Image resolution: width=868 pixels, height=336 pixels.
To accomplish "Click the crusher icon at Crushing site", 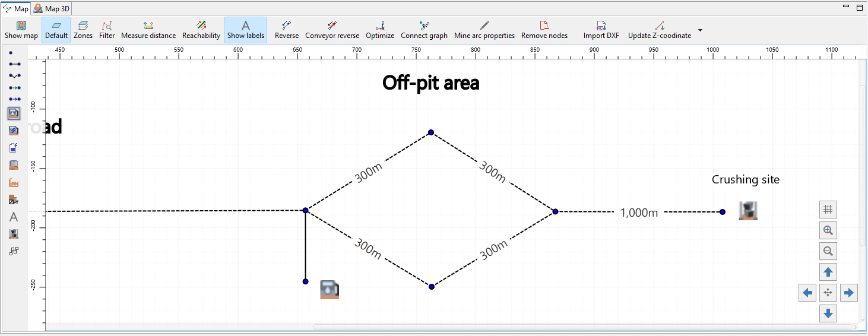I will [x=748, y=211].
